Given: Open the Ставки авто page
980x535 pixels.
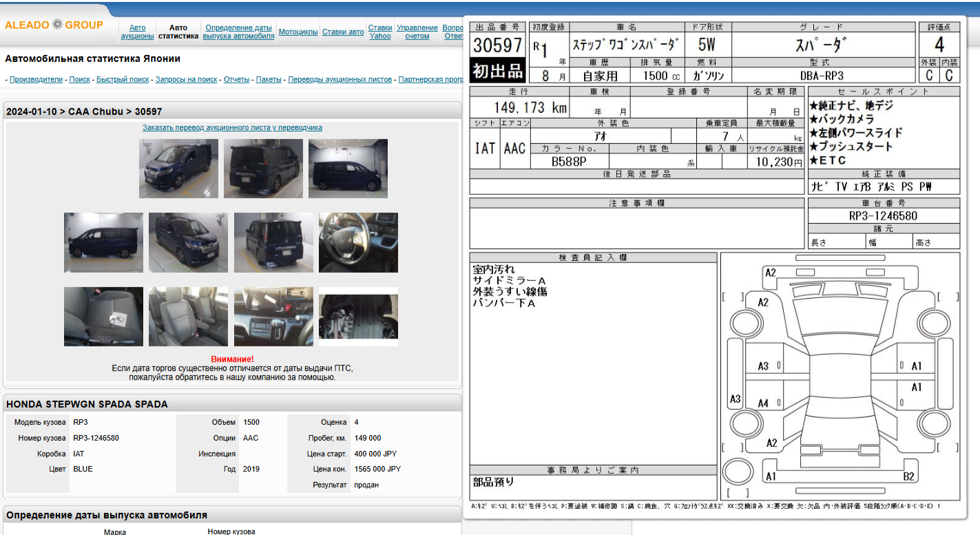Looking at the screenshot, I should (x=343, y=32).
